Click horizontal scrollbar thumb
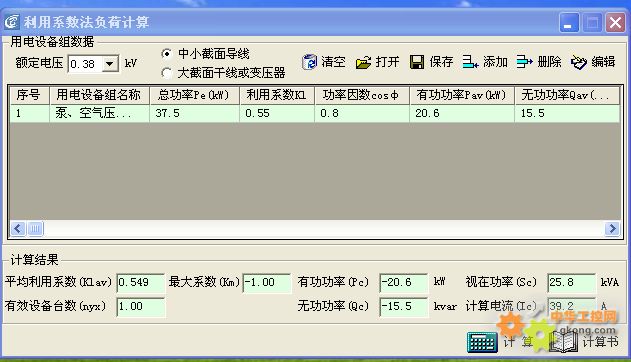The image size is (631, 362). 35,229
